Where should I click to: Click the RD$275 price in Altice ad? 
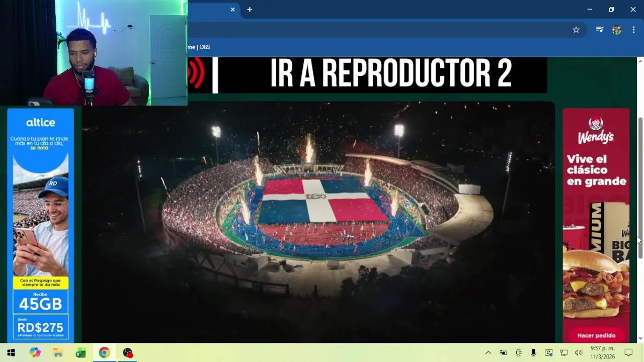coord(40,327)
